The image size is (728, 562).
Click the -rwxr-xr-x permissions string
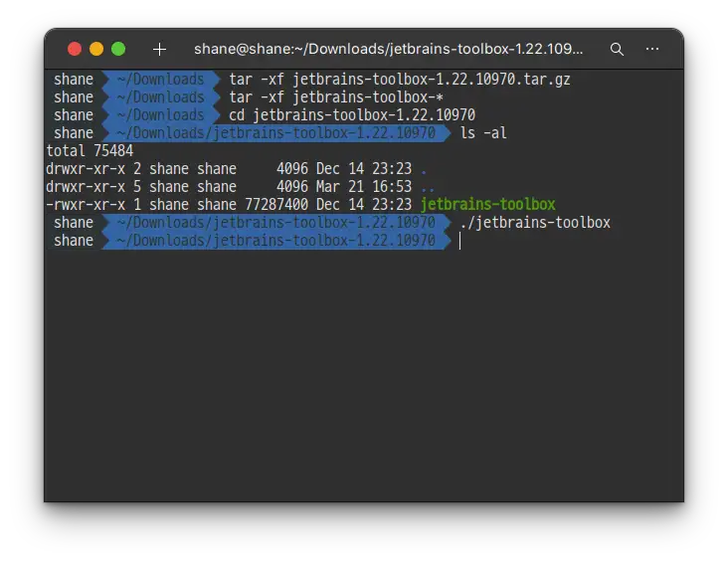[86, 205]
